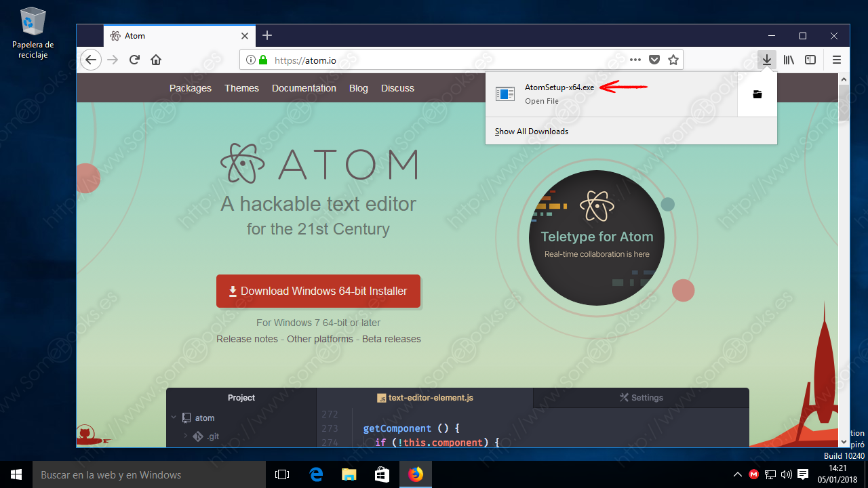Viewport: 868px width, 488px height.
Task: Click Download Windows 64-bit Installer button
Action: click(x=318, y=291)
